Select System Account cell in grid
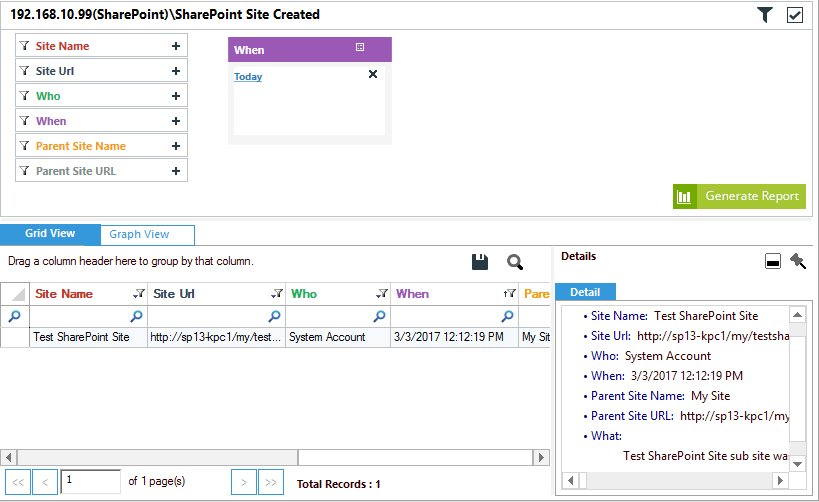Image resolution: width=819 pixels, height=502 pixels. pos(337,337)
